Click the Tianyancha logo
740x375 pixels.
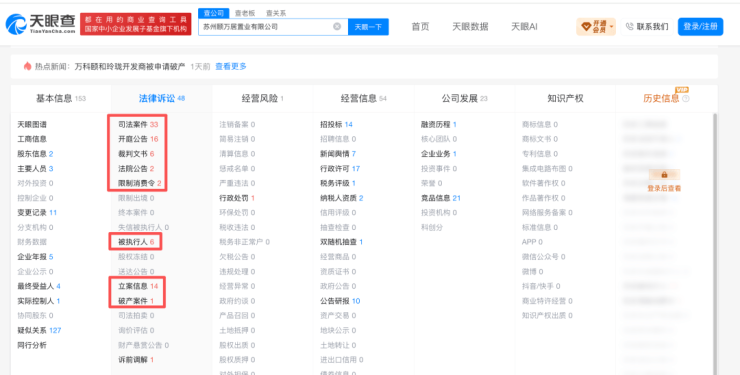pos(41,24)
